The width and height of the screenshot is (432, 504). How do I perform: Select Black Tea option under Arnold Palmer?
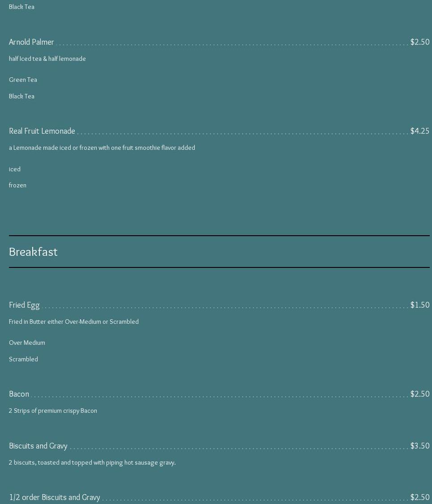[21, 96]
